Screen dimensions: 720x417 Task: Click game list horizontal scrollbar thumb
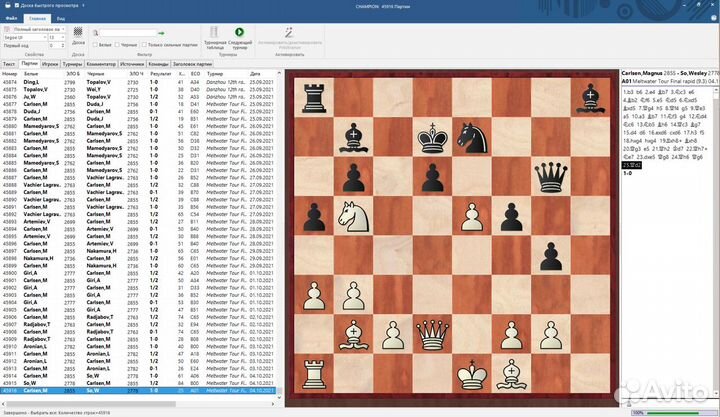click(90, 404)
